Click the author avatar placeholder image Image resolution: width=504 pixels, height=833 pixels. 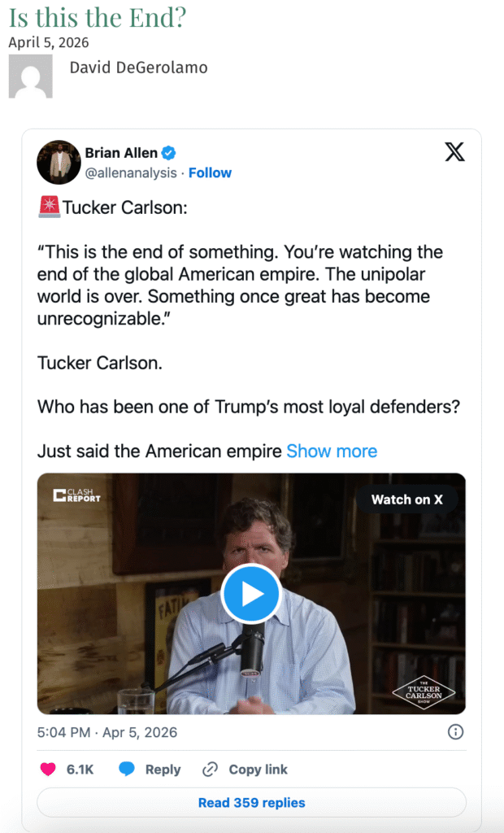pyautogui.click(x=30, y=76)
